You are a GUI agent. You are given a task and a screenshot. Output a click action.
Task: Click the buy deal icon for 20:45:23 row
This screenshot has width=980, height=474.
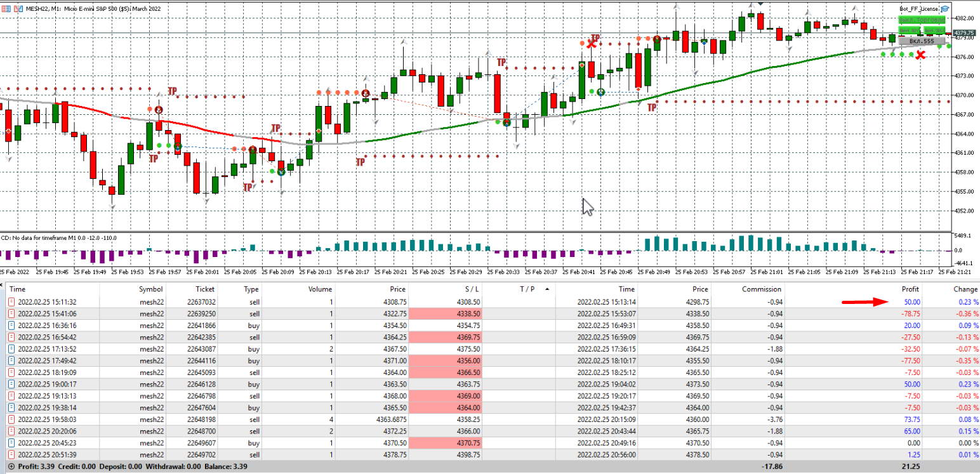pyautogui.click(x=12, y=443)
